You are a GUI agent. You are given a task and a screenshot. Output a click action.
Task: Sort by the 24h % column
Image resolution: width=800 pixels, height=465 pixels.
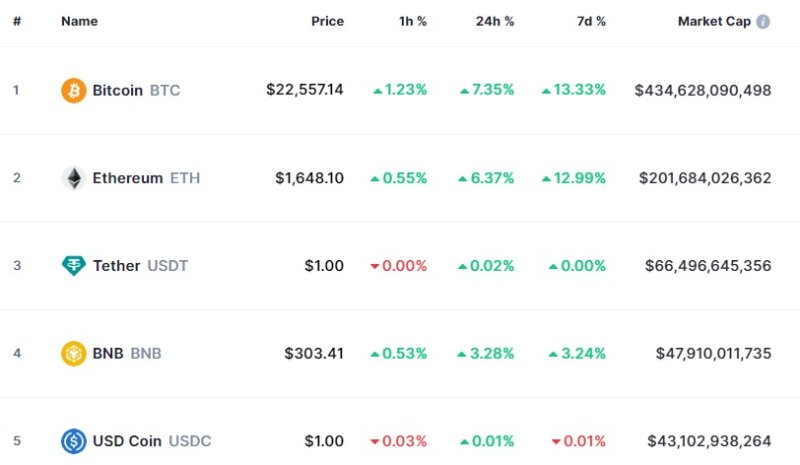tap(494, 21)
